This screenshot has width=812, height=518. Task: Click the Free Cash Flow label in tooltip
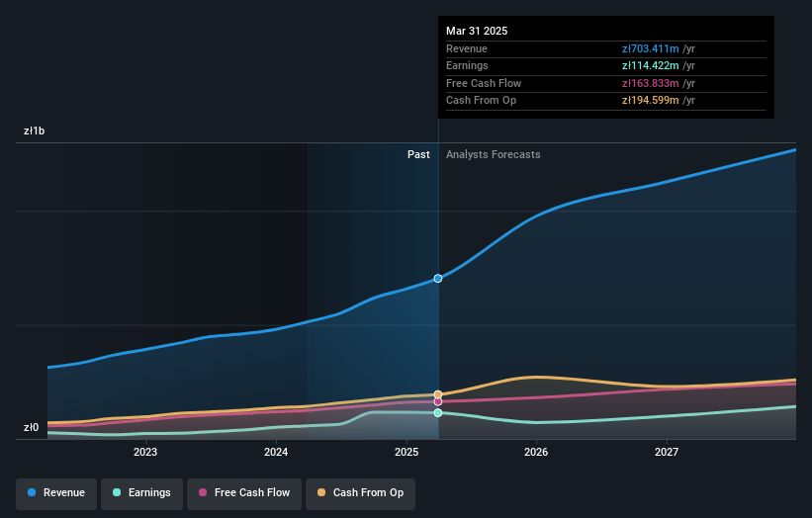tap(484, 83)
